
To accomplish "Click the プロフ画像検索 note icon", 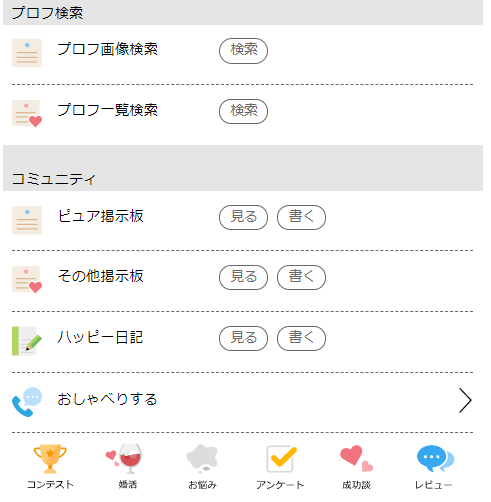I will pos(27,53).
